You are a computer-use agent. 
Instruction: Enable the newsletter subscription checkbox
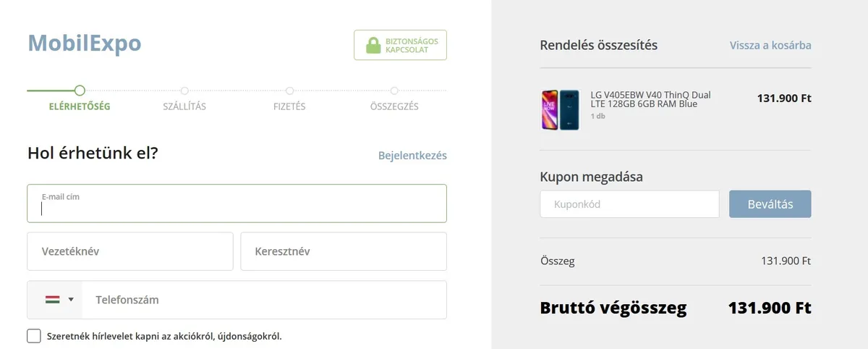click(34, 336)
